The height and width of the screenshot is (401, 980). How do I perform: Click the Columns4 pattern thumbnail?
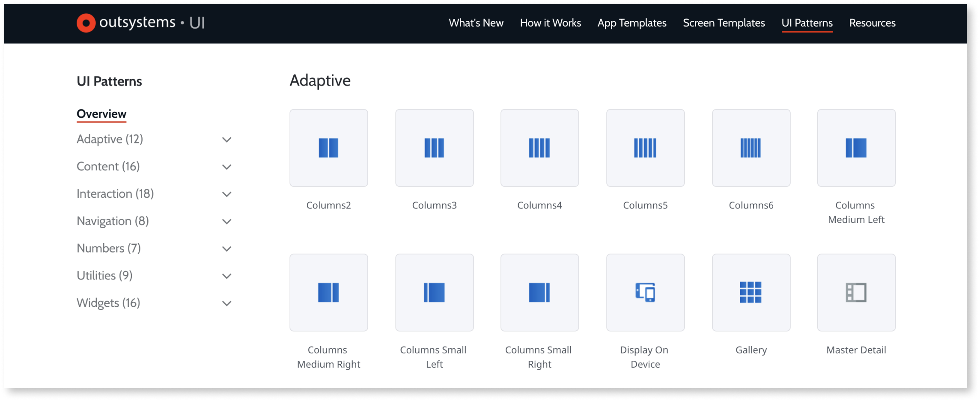pos(539,147)
